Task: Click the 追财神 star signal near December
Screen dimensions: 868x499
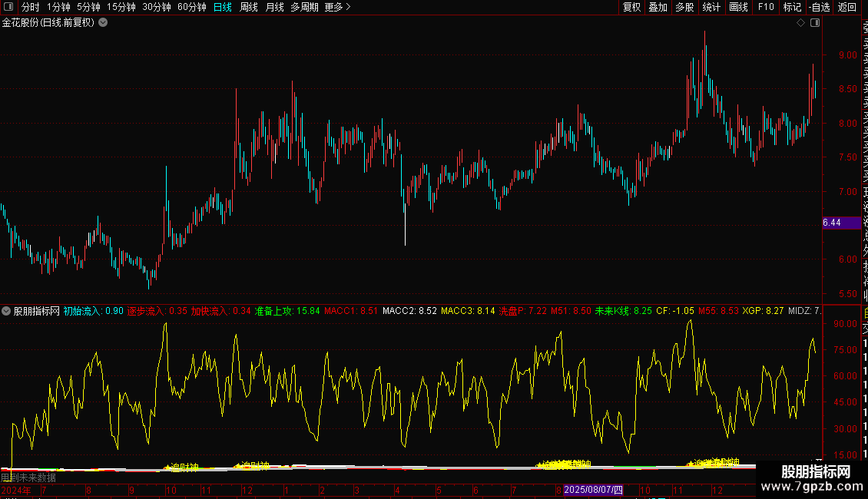Action: point(252,466)
